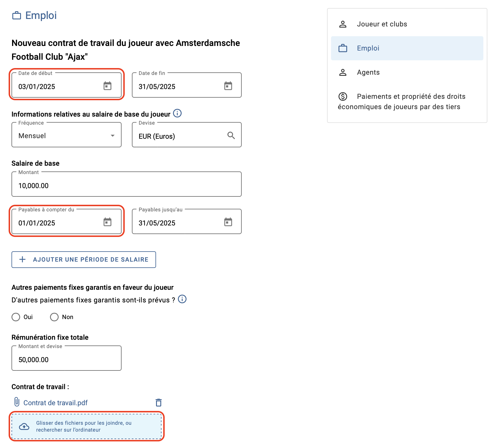Expand the Fréquence Mensuel dropdown
496x448 pixels.
point(66,135)
